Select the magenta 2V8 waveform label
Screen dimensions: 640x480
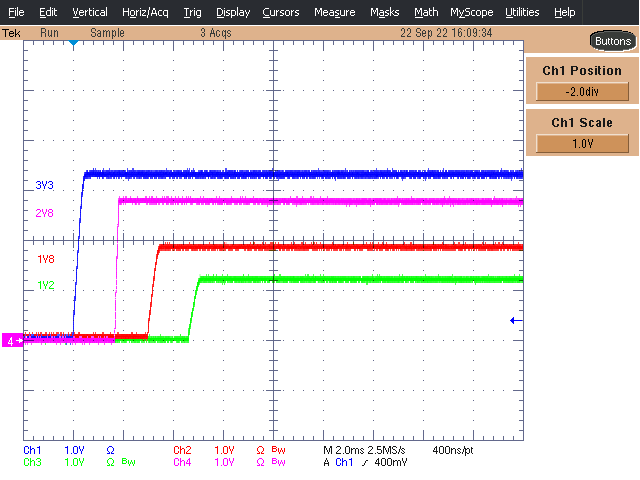[x=44, y=213]
